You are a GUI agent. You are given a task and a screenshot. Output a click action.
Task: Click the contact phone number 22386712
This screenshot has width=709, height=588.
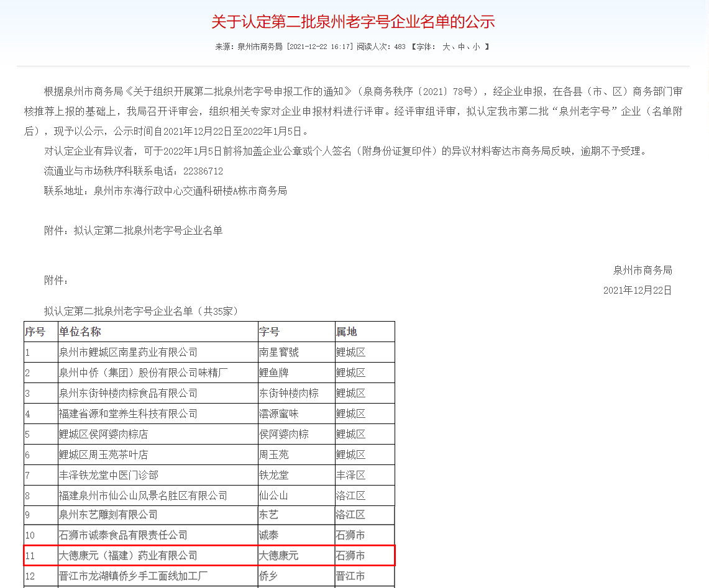click(x=203, y=171)
